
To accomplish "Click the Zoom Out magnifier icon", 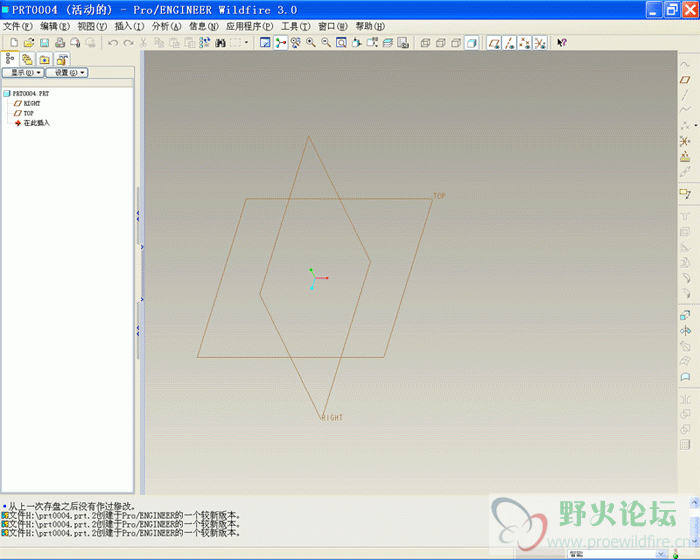I will [x=326, y=43].
